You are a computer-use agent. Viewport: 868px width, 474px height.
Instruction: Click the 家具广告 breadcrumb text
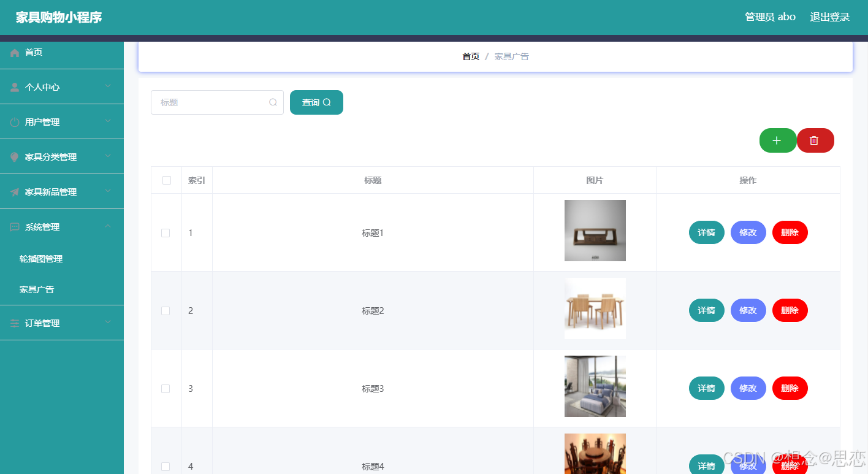coord(512,56)
